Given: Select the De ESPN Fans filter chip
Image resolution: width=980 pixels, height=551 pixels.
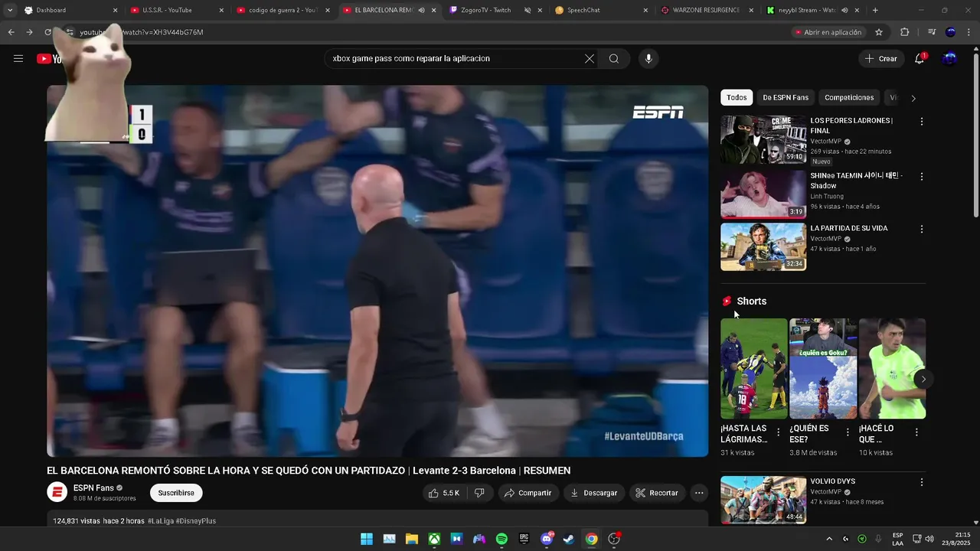Looking at the screenshot, I should point(786,98).
